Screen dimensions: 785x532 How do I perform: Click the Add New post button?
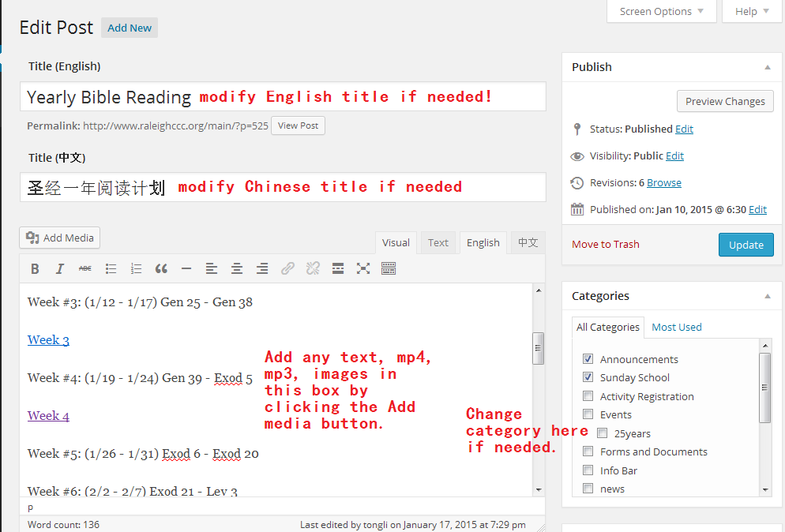click(x=130, y=28)
